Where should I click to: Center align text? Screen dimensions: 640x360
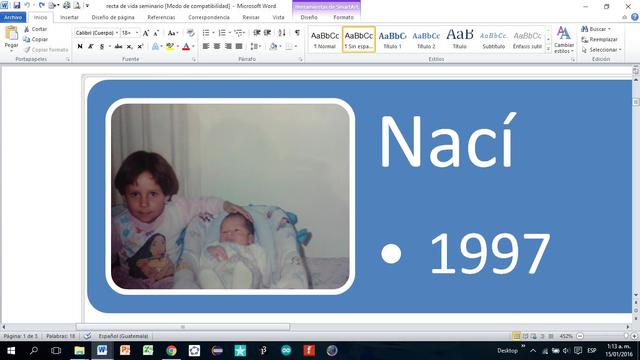217,47
